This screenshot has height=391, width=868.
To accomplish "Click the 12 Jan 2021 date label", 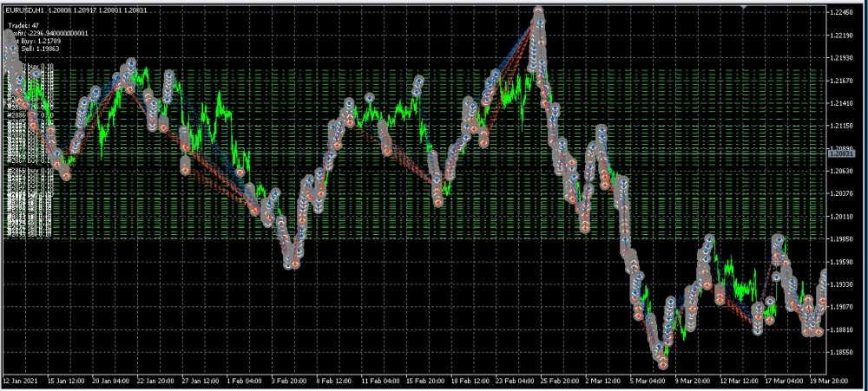I will [22, 379].
